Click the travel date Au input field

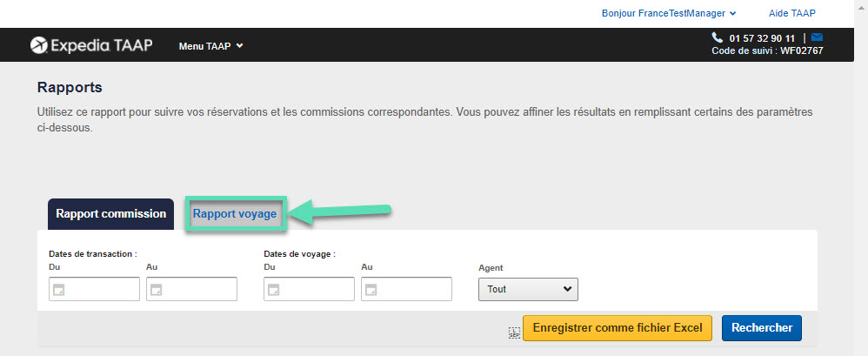(x=406, y=289)
